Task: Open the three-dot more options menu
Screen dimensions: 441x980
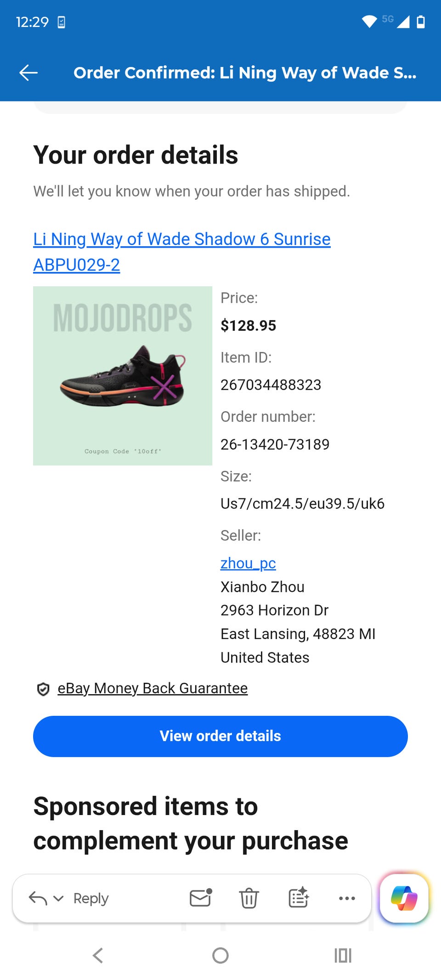Action: (347, 898)
